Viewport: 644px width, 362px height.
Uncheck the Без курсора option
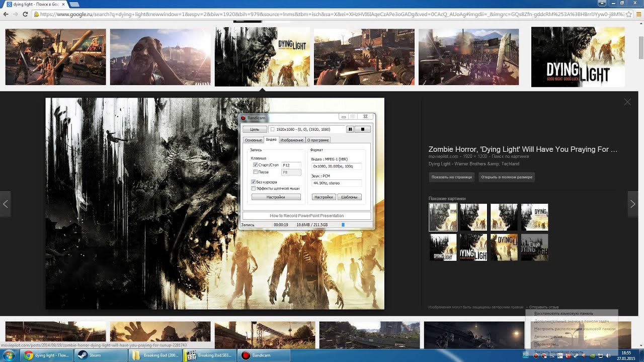point(253,182)
